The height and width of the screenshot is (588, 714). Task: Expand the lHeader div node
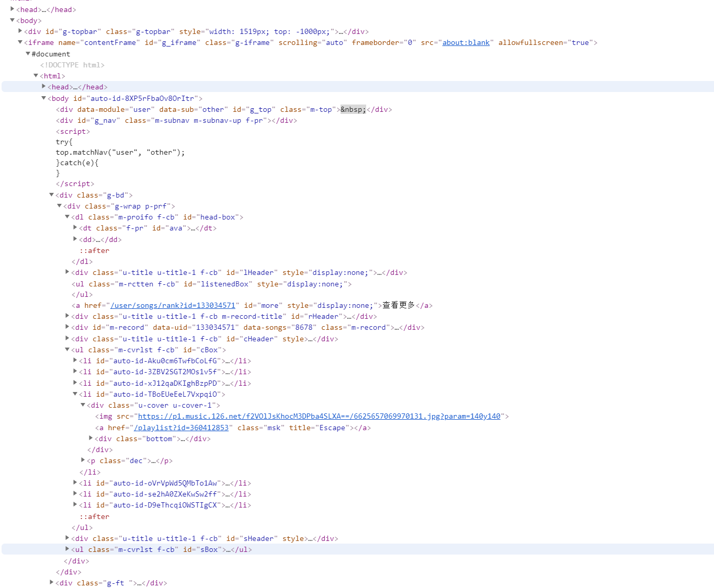[67, 272]
